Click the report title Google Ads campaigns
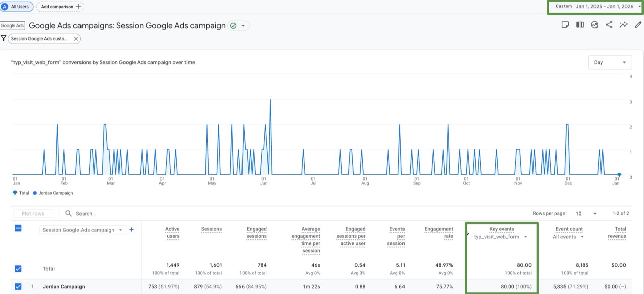 click(127, 25)
